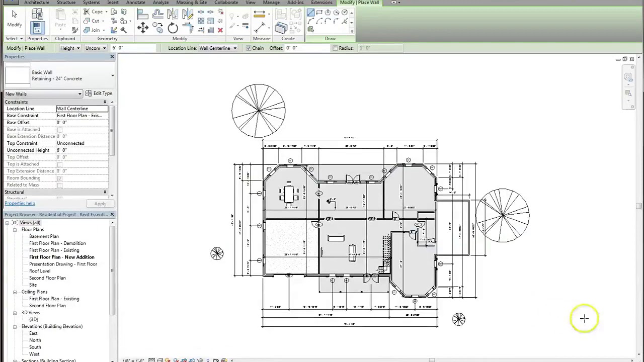Open the Select panel dropdown

14,39
